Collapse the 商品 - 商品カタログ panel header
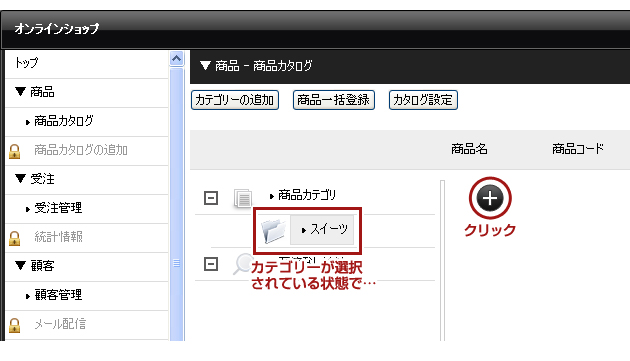Screen dimensions: 630x361 205,66
